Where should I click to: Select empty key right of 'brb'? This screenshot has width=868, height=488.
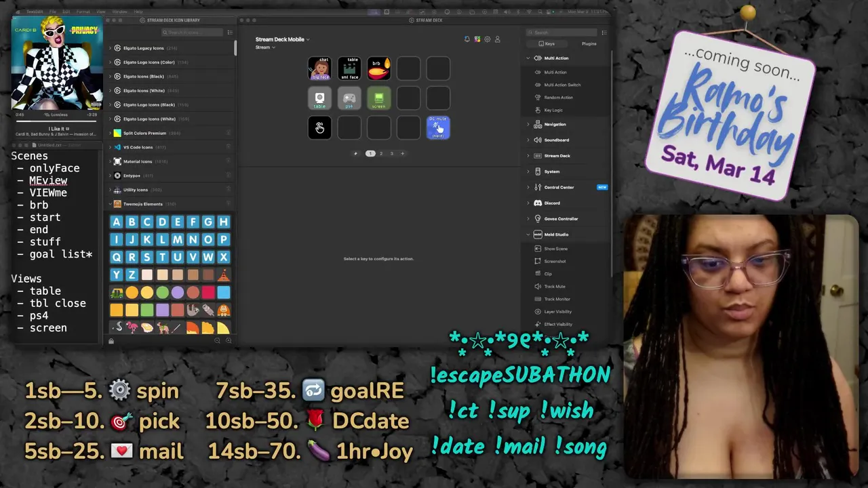coord(408,68)
